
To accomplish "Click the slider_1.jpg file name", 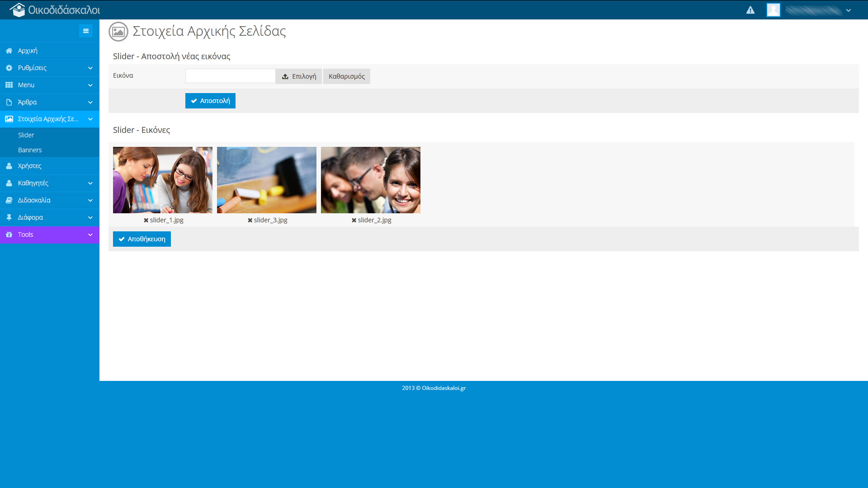I will pyautogui.click(x=167, y=220).
